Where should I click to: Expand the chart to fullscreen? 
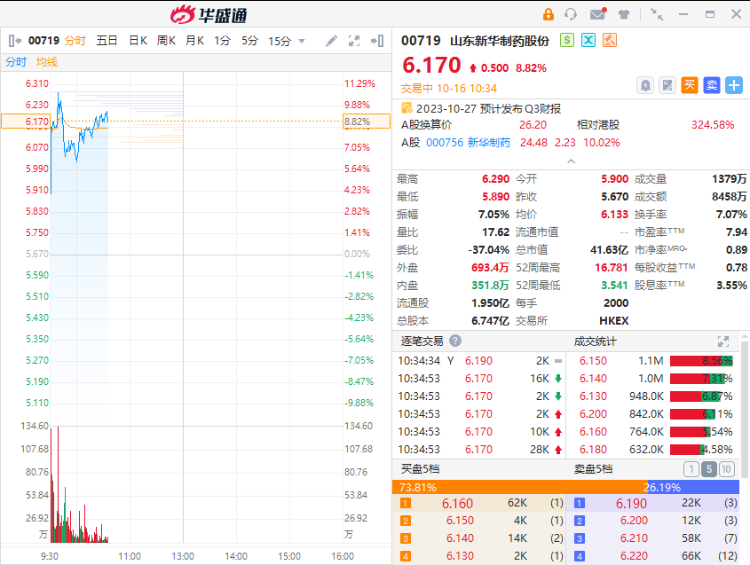[354, 41]
